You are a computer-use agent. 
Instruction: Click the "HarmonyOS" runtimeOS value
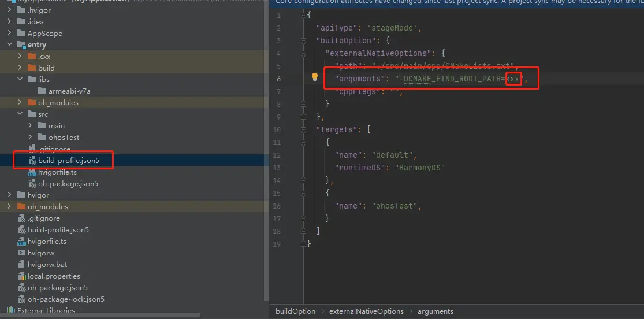tap(420, 168)
